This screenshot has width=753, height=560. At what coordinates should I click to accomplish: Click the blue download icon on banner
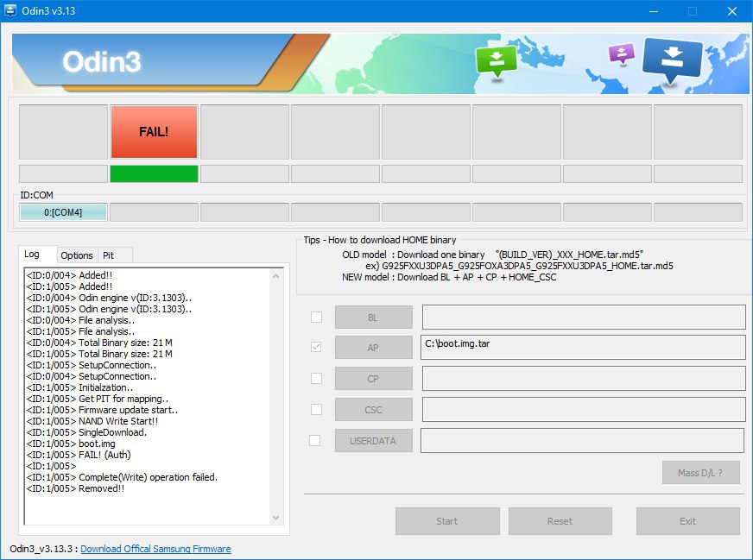coord(672,60)
